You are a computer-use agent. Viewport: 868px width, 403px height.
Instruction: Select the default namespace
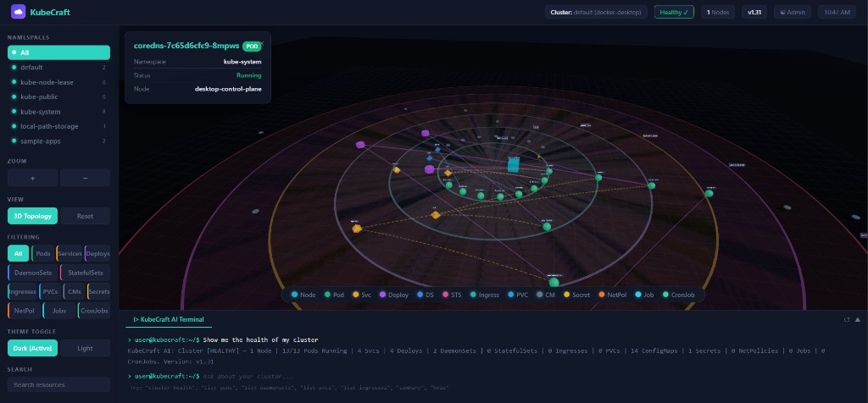click(x=58, y=68)
